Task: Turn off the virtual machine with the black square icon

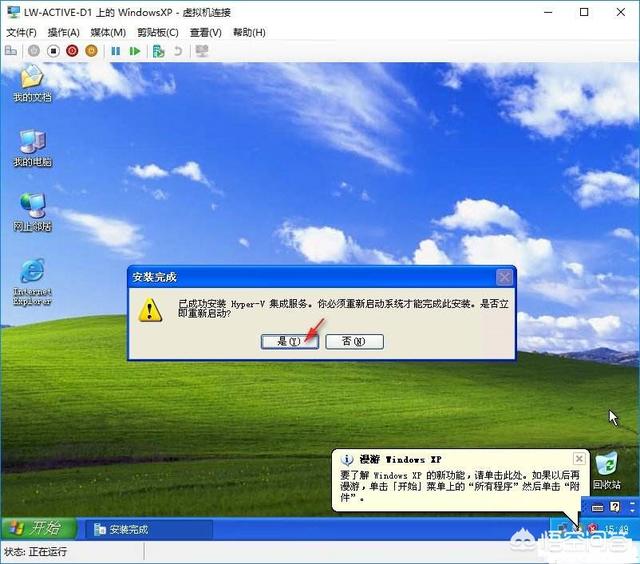Action: point(53,51)
